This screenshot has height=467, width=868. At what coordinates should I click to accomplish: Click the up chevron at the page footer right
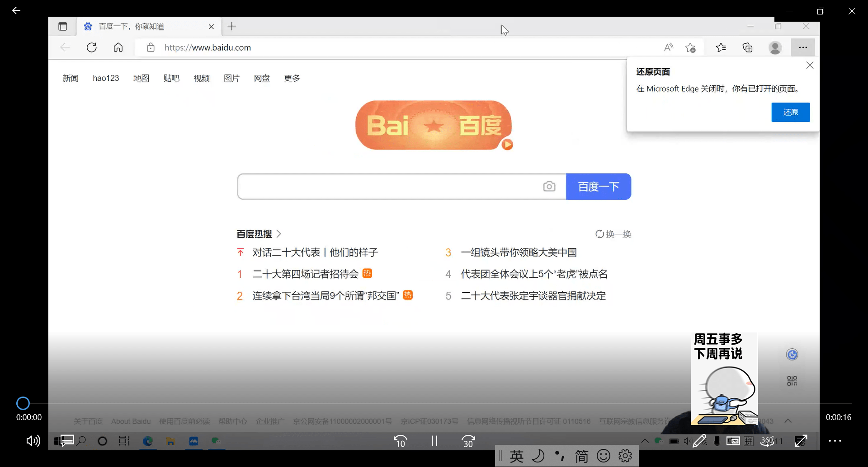(x=788, y=421)
